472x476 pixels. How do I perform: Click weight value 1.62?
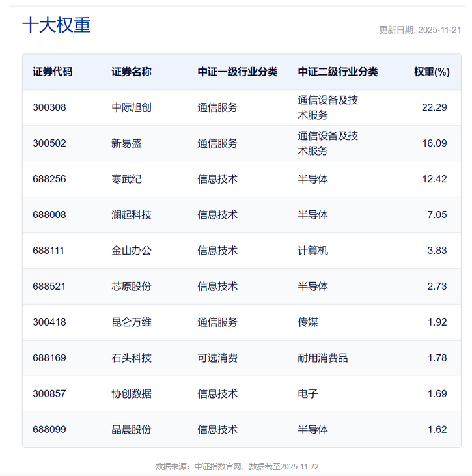437,430
